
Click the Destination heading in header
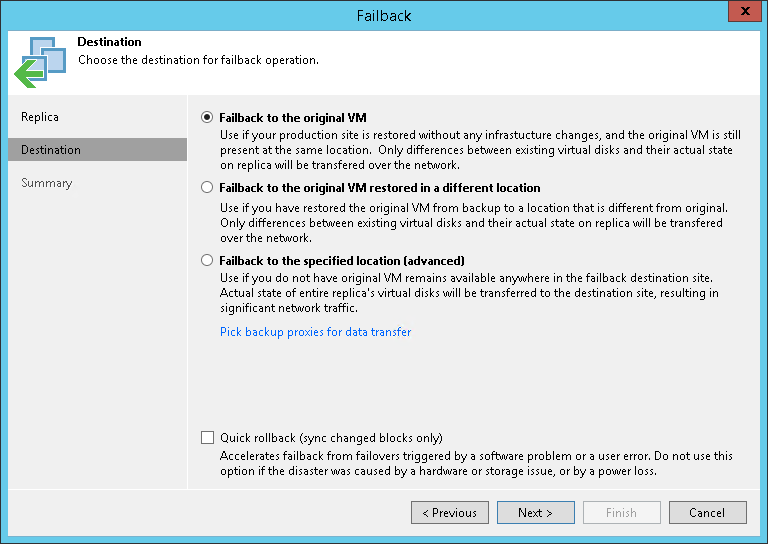coord(109,43)
